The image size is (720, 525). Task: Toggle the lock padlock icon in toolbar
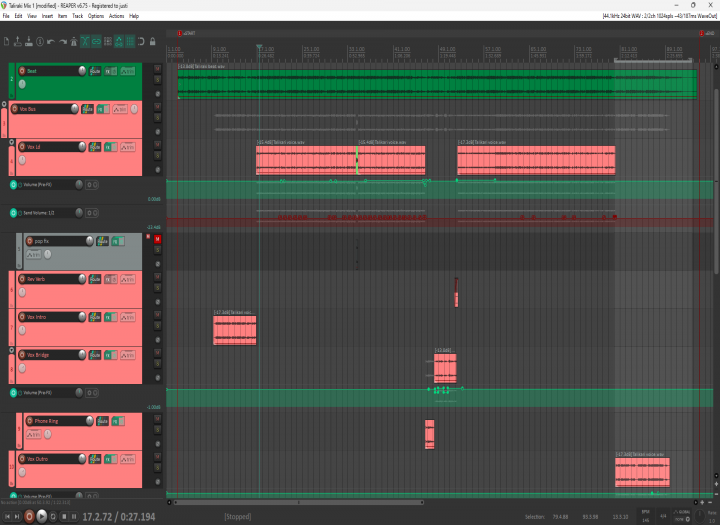click(152, 42)
